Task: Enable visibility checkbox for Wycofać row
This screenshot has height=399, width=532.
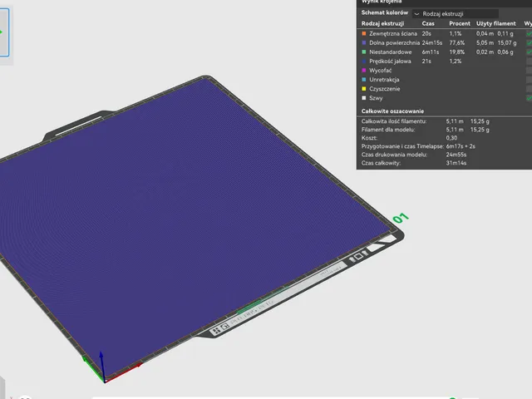Action: tap(529, 70)
